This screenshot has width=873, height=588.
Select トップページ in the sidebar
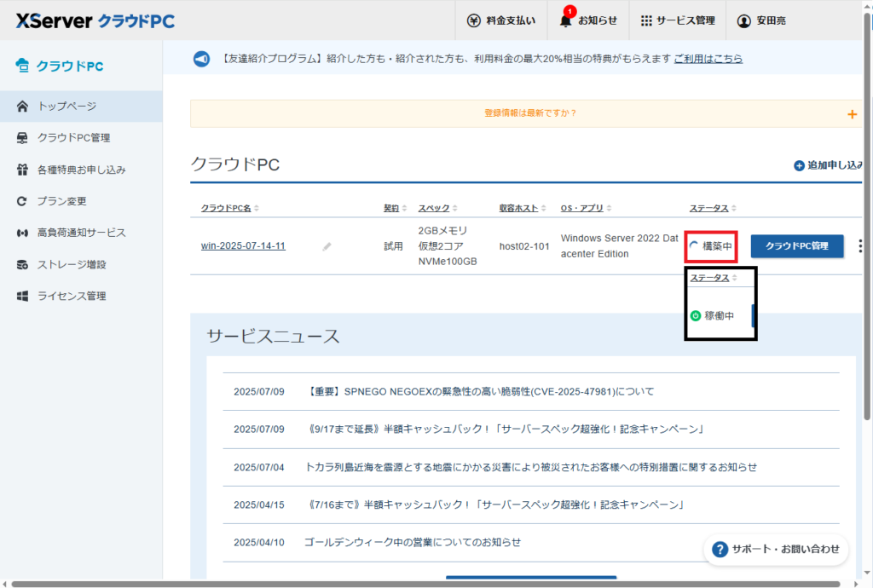(x=81, y=107)
